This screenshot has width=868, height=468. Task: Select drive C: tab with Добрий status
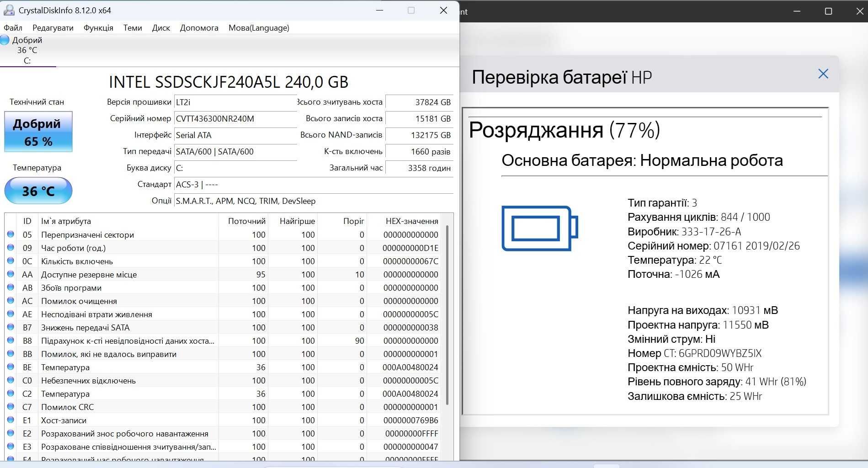[27, 50]
